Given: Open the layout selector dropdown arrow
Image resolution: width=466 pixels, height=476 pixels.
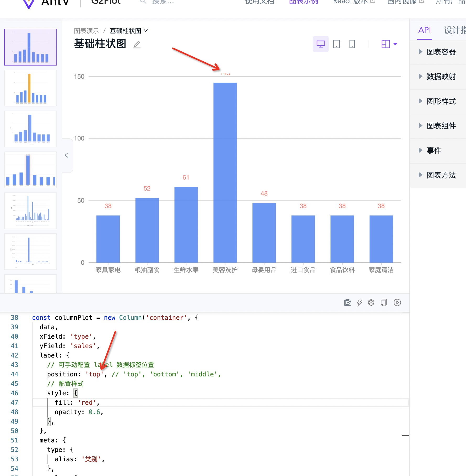Looking at the screenshot, I should click(395, 44).
